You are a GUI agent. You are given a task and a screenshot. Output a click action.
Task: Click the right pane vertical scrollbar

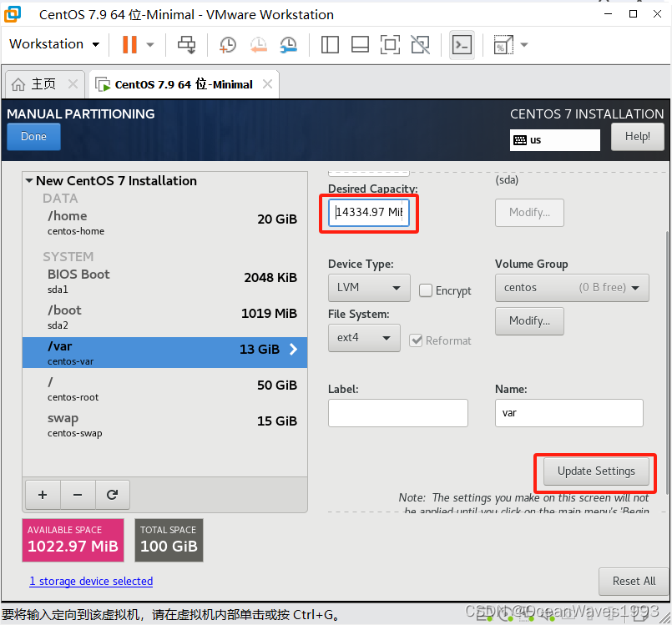click(667, 364)
